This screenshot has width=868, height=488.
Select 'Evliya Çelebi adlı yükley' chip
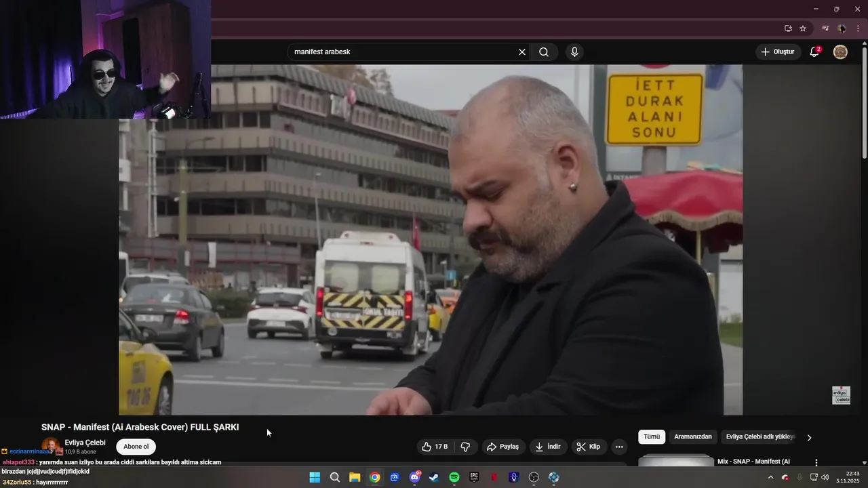pyautogui.click(x=759, y=437)
